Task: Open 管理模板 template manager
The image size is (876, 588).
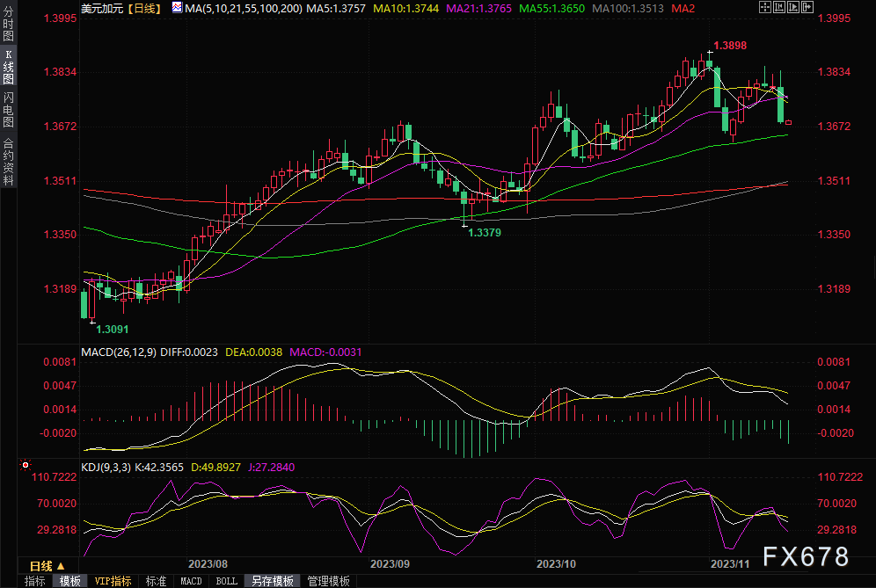Action: 327,581
